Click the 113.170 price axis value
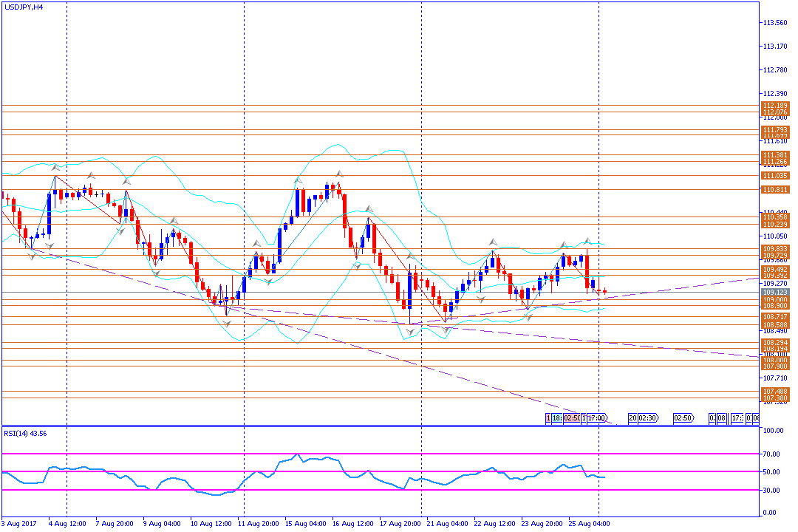This screenshot has height=532, width=798. point(775,47)
